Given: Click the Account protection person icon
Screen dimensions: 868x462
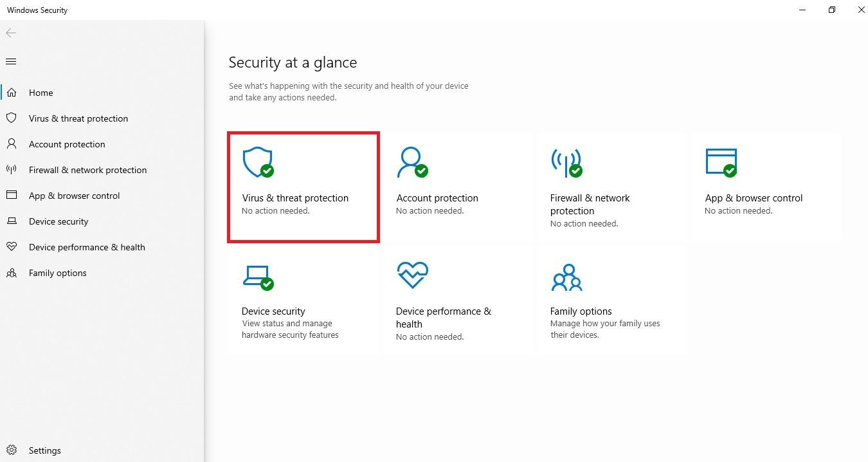Looking at the screenshot, I should (411, 162).
